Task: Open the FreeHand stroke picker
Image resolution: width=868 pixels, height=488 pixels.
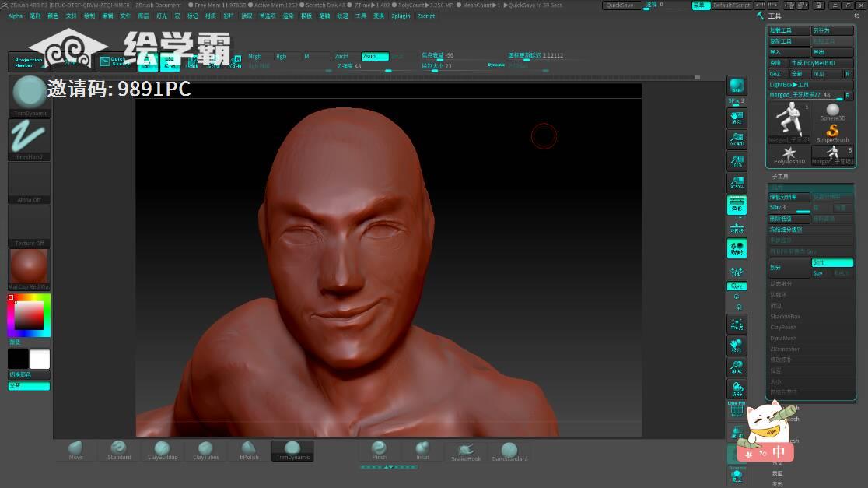Action: [30, 140]
